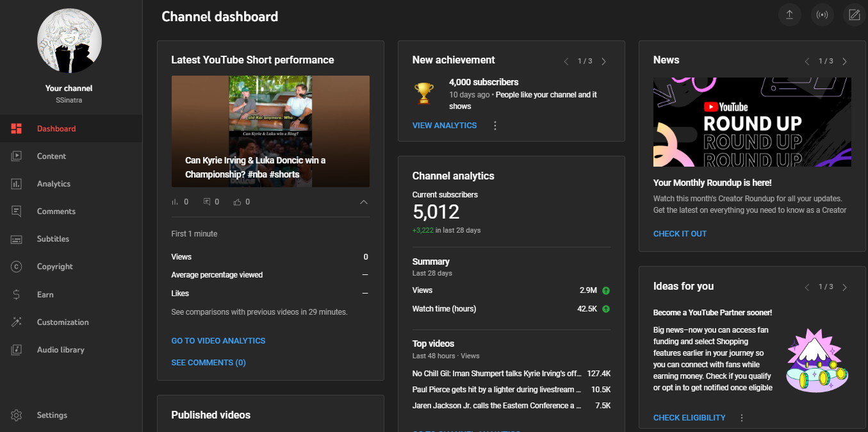Click the Go live broadcast icon

(x=822, y=15)
